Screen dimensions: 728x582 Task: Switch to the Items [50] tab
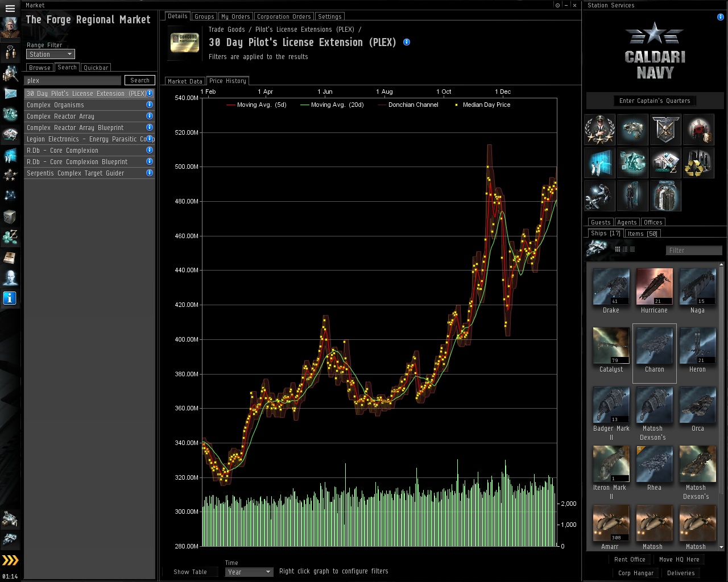(x=643, y=234)
